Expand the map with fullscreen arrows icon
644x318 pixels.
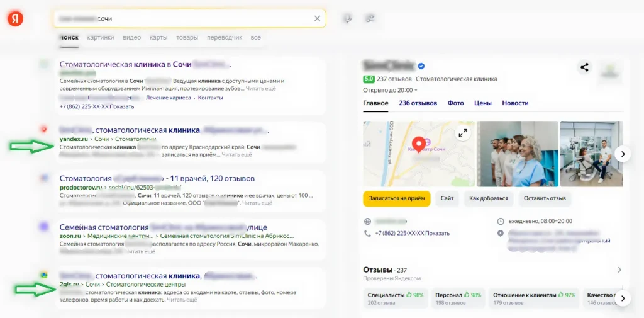(463, 133)
